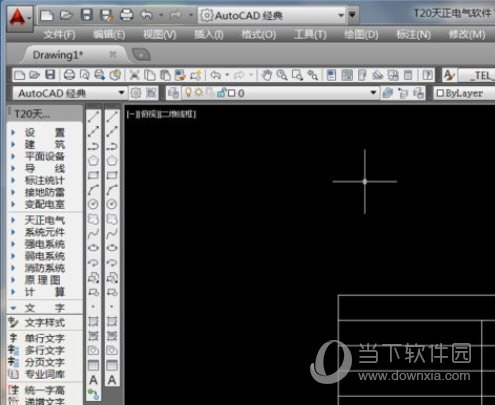This screenshot has height=405, width=495.
Task: Open the 标注(N) menu
Action: point(413,34)
